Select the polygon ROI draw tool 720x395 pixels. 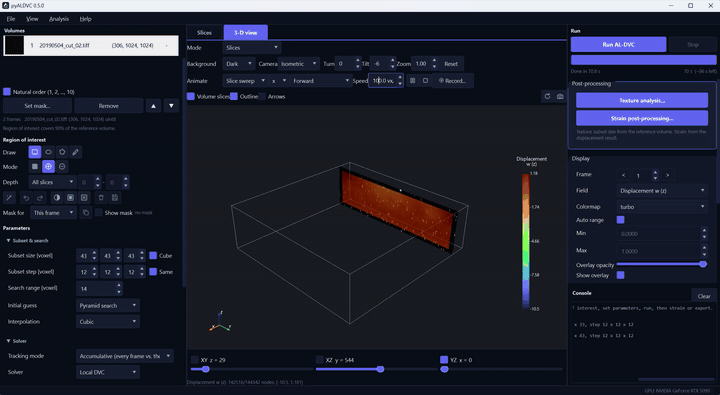click(x=62, y=152)
